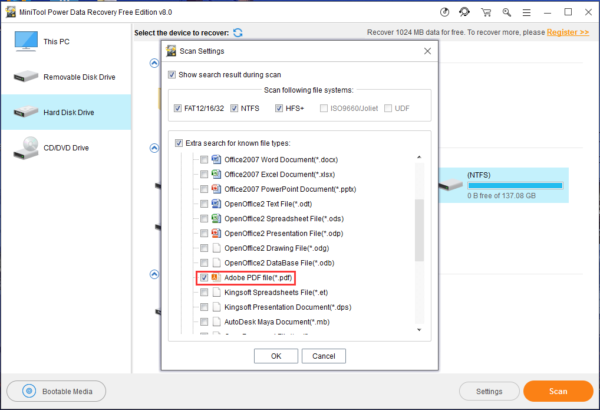The width and height of the screenshot is (600, 410).
Task: Click the NTFS drive icon in device list
Action: (450, 185)
